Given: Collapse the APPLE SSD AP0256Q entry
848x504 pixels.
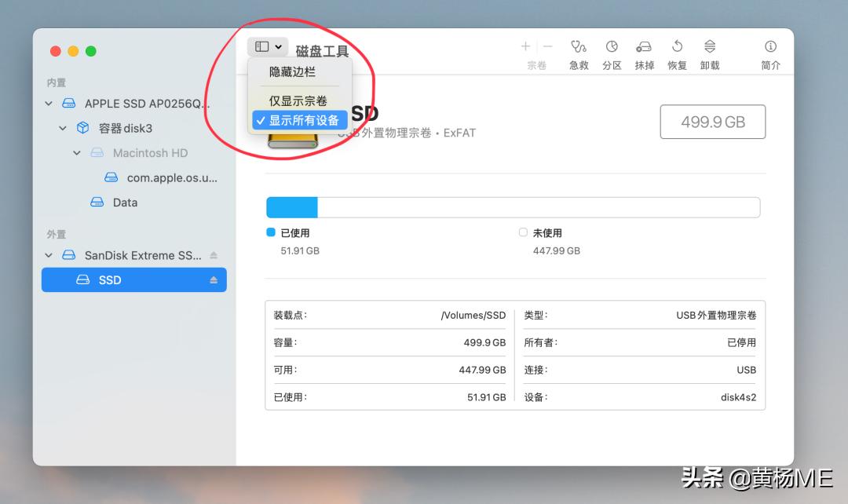Looking at the screenshot, I should (x=48, y=103).
